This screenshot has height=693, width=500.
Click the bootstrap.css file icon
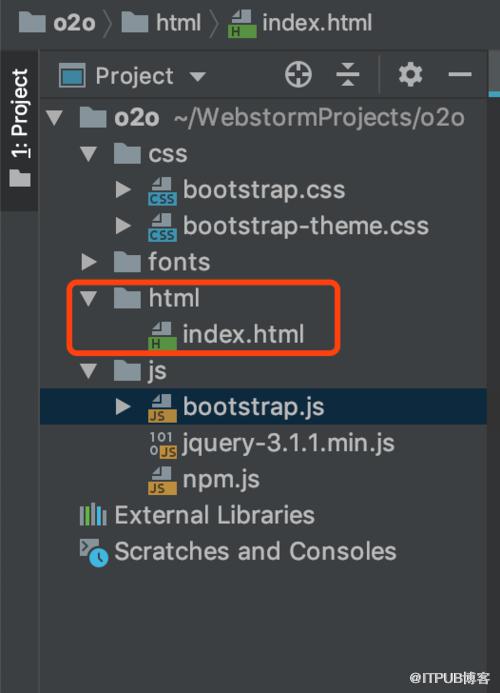click(x=162, y=191)
